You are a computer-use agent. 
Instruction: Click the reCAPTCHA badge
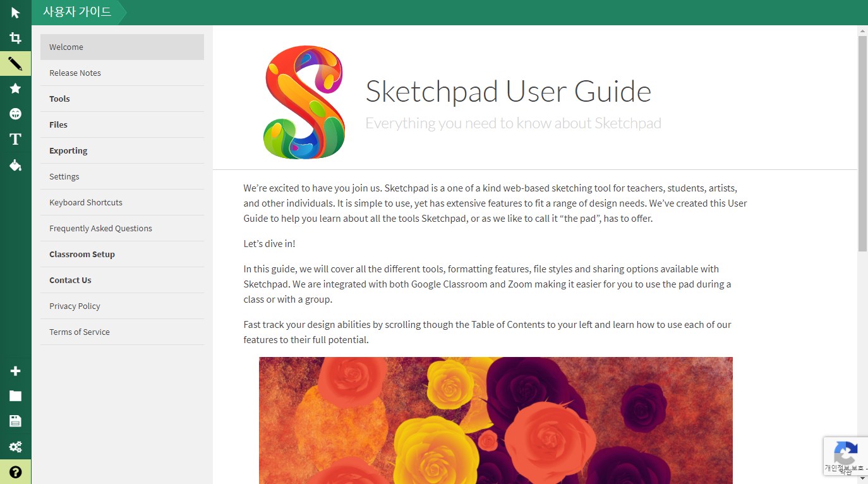click(845, 456)
